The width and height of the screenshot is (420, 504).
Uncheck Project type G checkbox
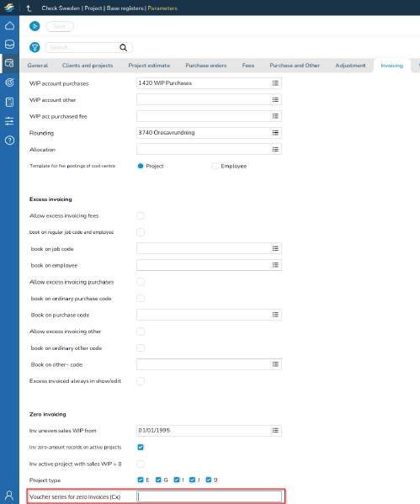(158, 480)
